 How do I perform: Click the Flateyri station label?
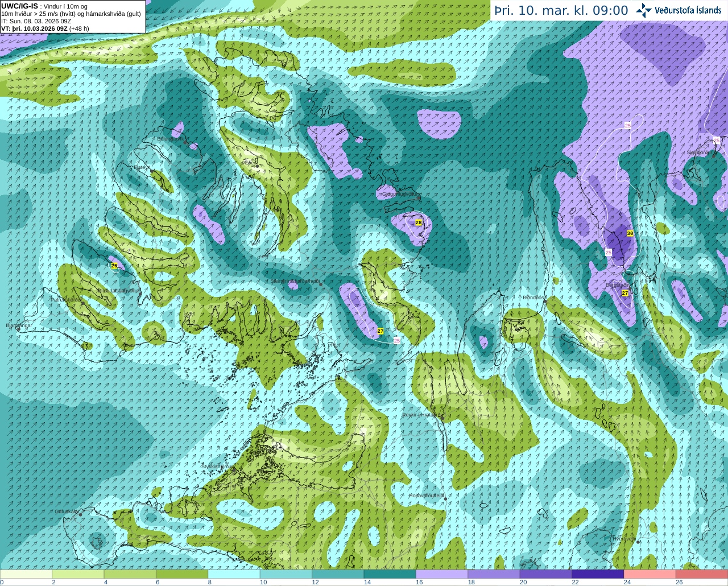pos(142,167)
